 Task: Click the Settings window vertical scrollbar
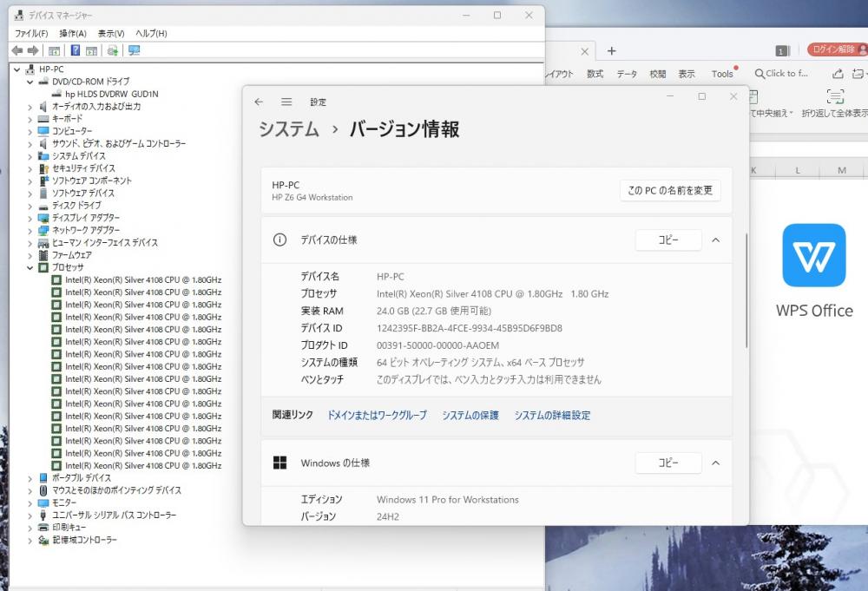(746, 291)
